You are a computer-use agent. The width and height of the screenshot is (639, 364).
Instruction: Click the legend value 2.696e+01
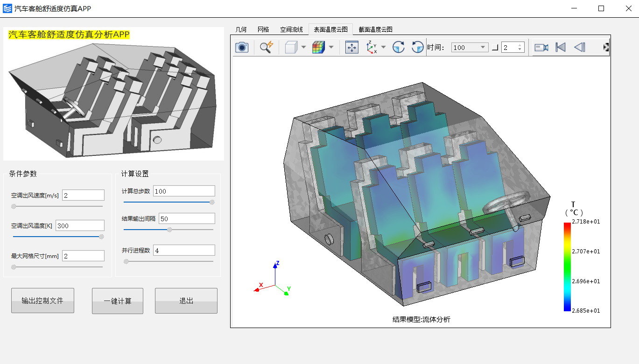point(586,281)
